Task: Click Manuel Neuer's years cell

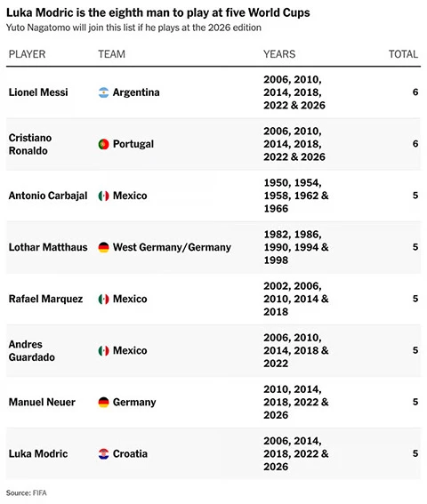Action: 296,402
